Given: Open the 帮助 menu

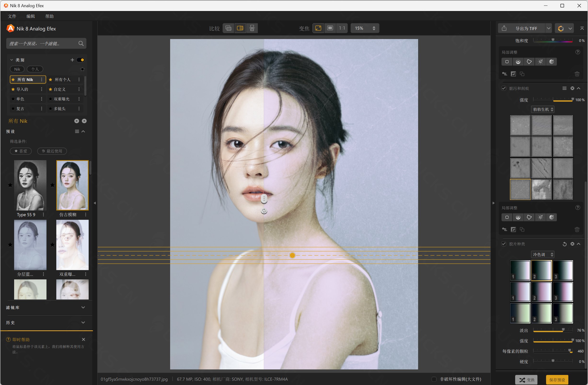Looking at the screenshot, I should click(49, 16).
